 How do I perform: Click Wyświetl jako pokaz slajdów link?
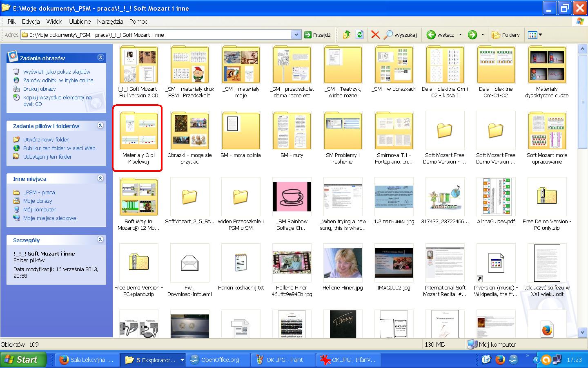click(57, 72)
